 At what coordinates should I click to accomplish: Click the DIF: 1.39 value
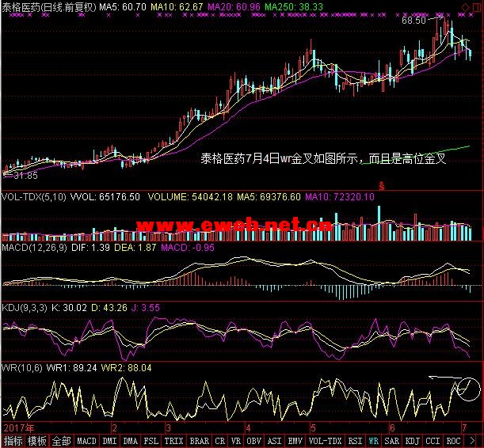pyautogui.click(x=91, y=248)
